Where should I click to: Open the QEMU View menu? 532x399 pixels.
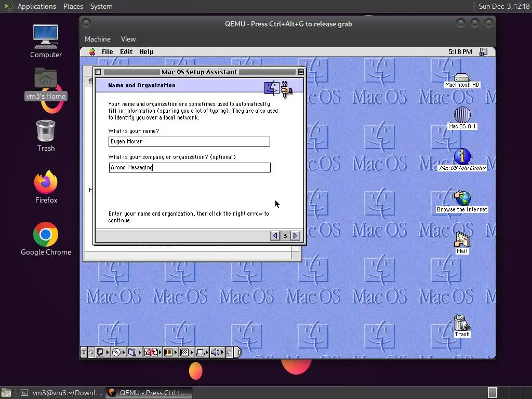128,39
